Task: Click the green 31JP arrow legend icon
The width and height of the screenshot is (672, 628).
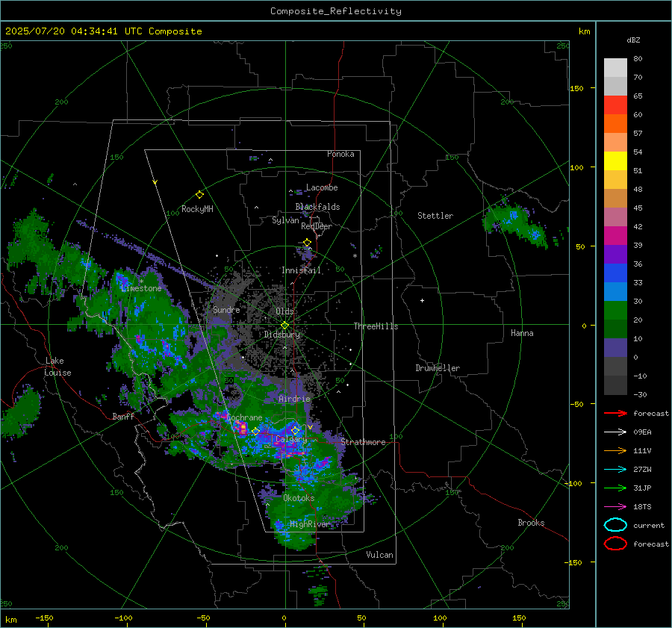Action: point(615,488)
